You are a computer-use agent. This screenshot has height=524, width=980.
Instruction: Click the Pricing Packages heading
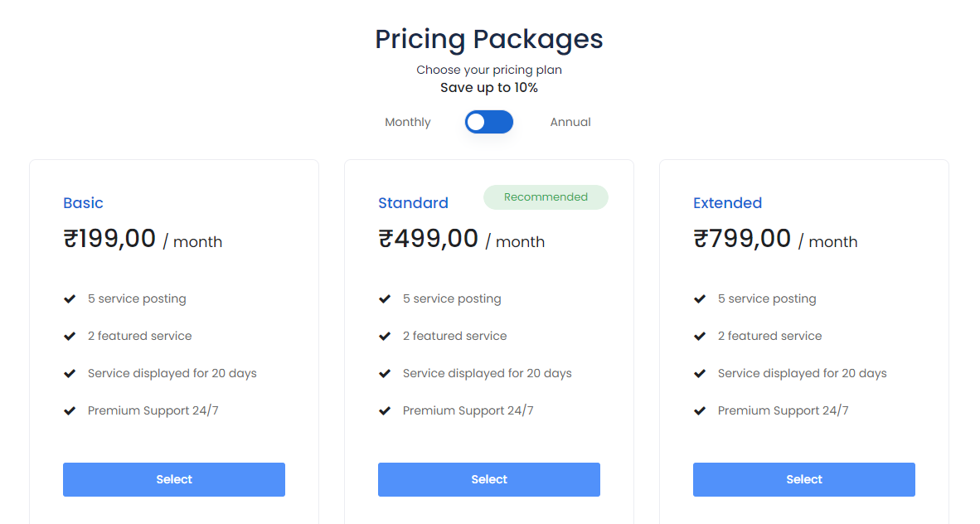[x=489, y=39]
